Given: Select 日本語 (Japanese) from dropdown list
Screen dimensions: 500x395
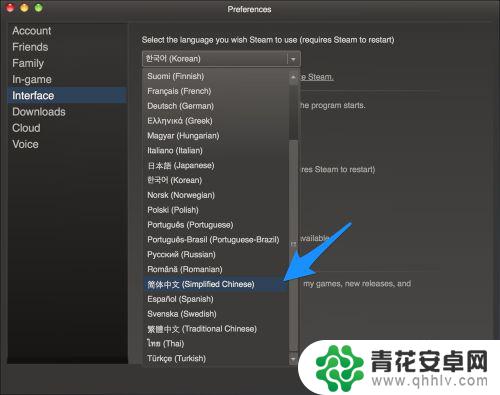Looking at the screenshot, I should [x=216, y=165].
